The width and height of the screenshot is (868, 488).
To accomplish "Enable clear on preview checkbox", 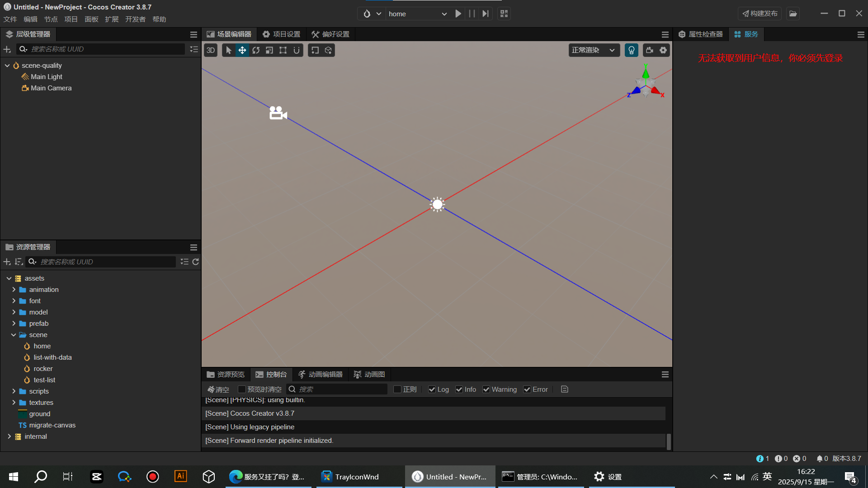I will click(x=242, y=389).
